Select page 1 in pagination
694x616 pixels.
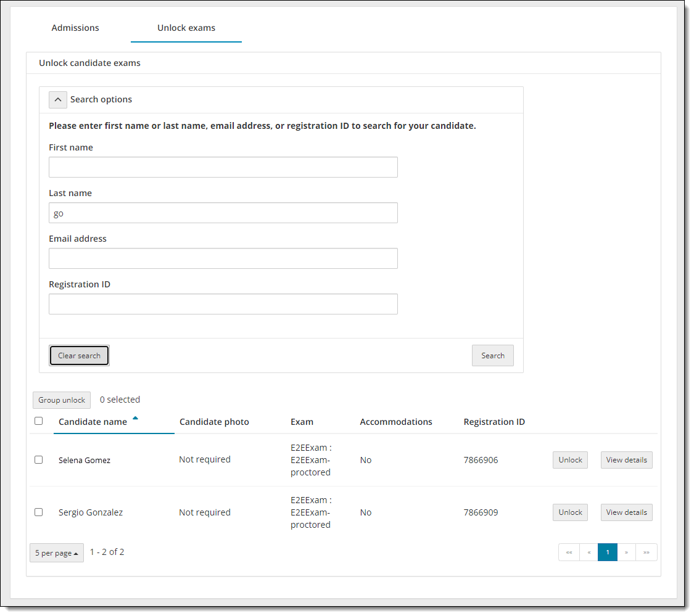[608, 552]
